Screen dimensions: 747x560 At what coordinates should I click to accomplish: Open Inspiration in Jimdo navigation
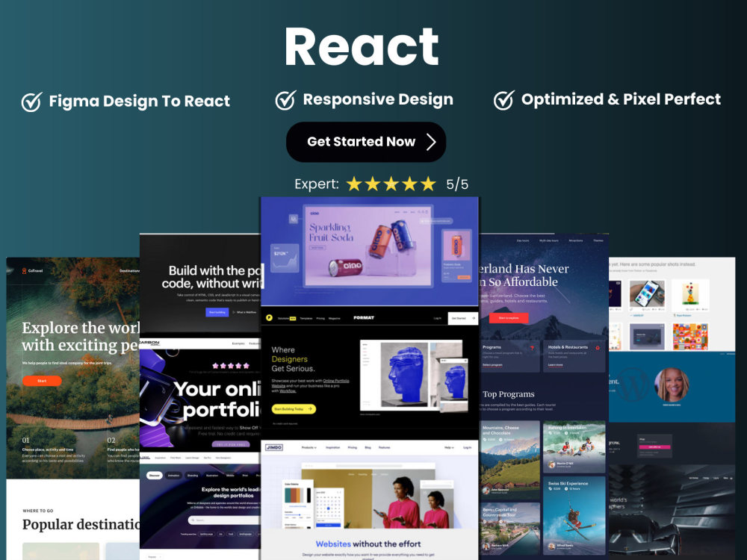click(x=333, y=447)
